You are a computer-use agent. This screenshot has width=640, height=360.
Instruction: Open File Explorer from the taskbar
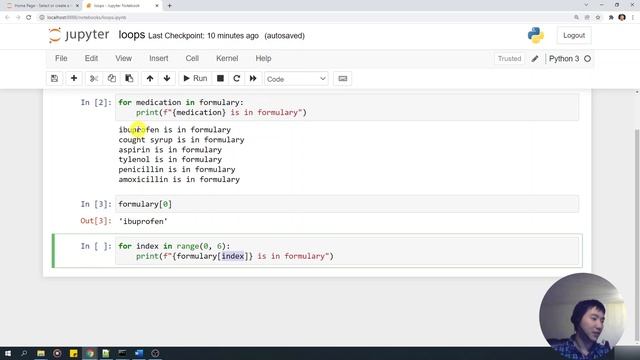[41, 353]
